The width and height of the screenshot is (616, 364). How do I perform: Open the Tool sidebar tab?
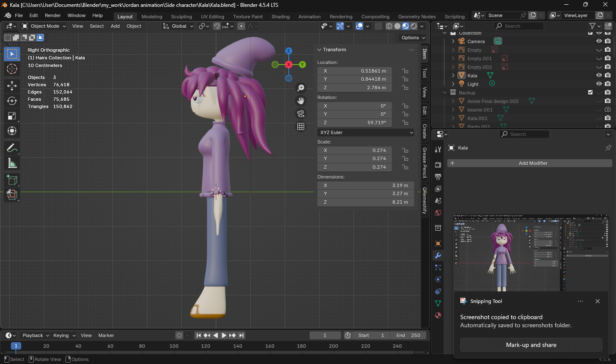tap(424, 73)
